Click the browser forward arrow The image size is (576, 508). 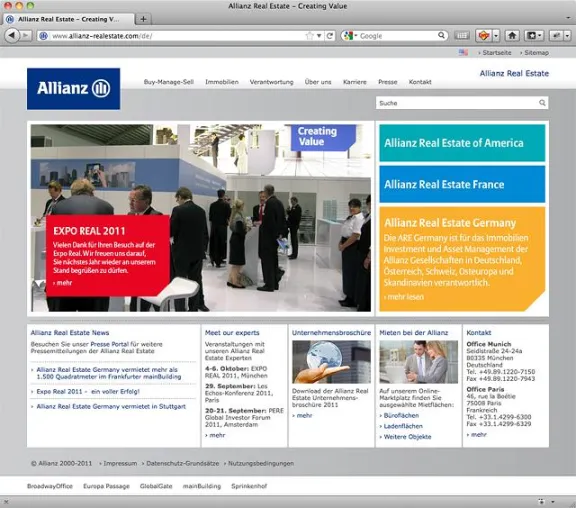[25, 36]
